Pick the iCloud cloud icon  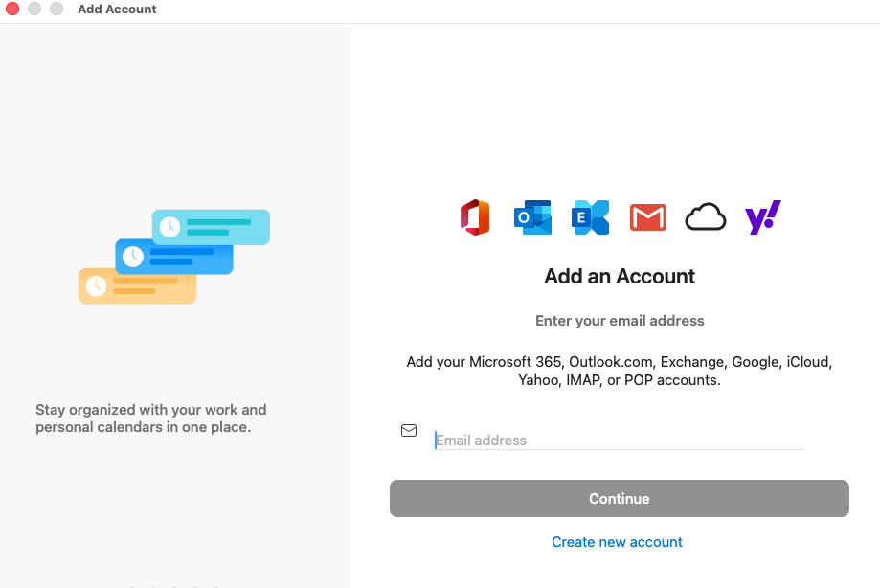706,217
